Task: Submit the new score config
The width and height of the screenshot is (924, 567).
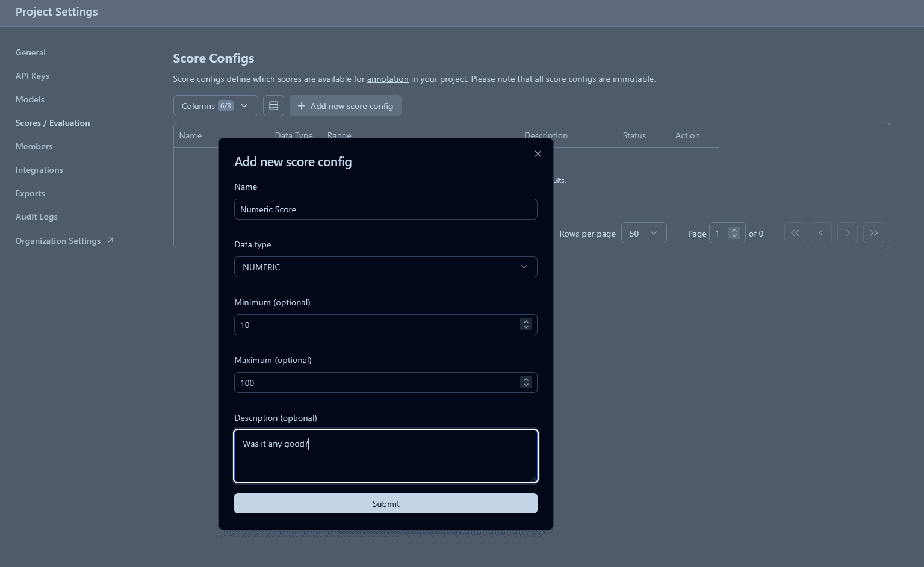Action: click(x=385, y=503)
